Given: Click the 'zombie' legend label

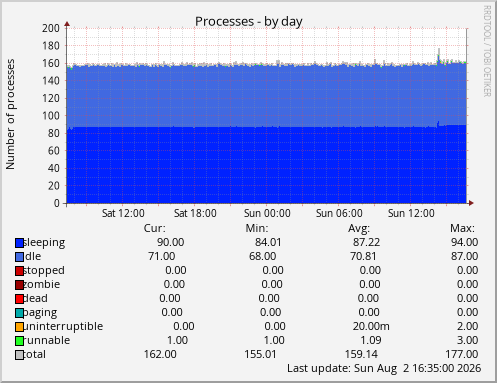Looking at the screenshot, I should click(42, 284).
